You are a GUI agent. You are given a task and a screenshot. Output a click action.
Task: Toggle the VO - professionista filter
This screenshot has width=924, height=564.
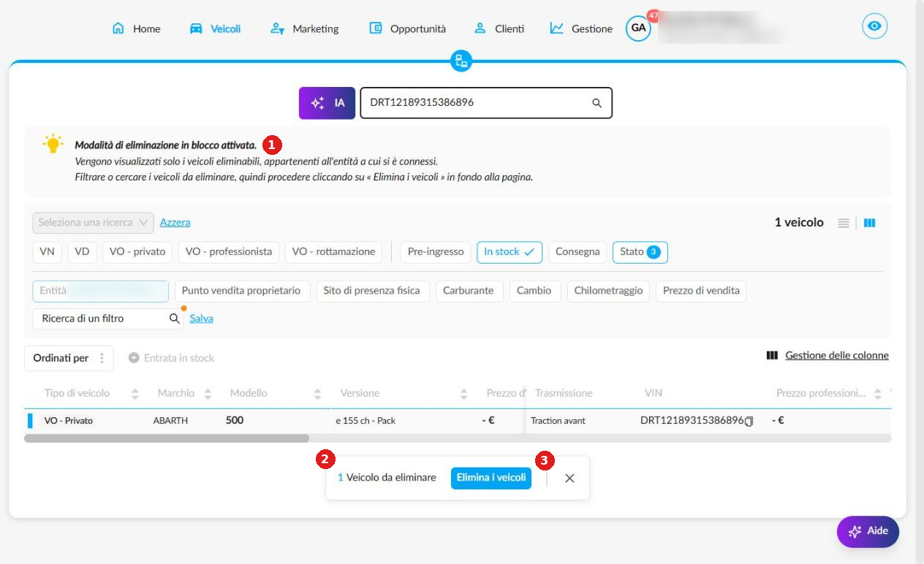coord(229,252)
